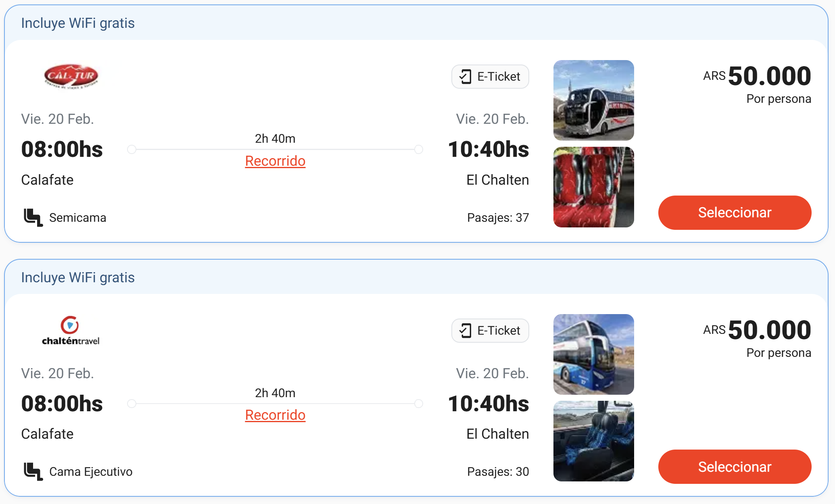This screenshot has height=504, width=835.
Task: Click the Pasajes: 30 availability text
Action: click(x=498, y=472)
